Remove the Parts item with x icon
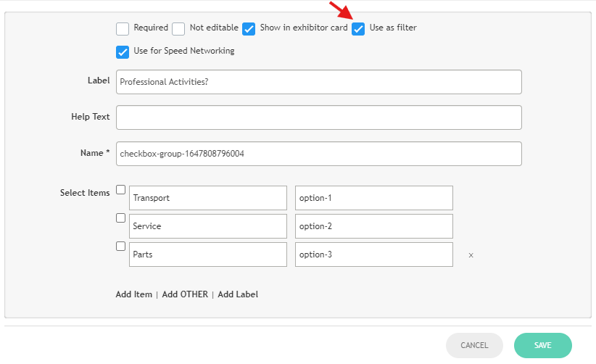This screenshot has width=596, height=364. pyautogui.click(x=471, y=255)
